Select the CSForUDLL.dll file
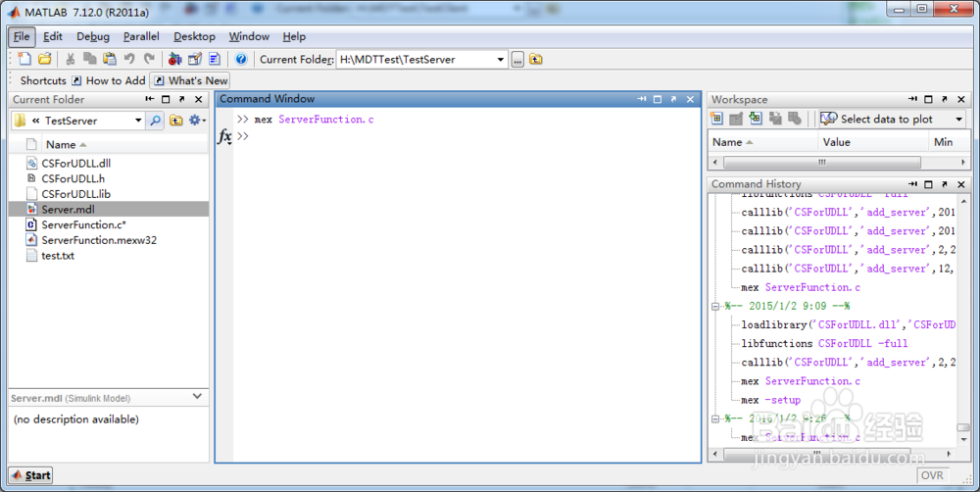The width and height of the screenshot is (980, 492). 75,163
